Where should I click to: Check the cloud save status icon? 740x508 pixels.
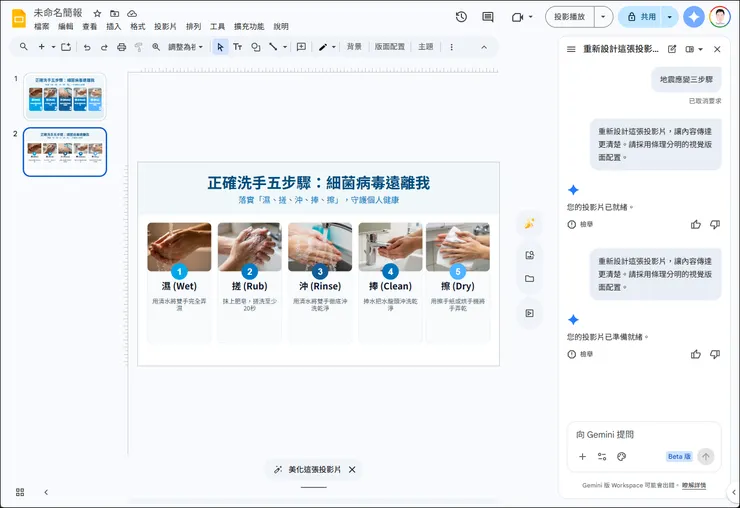(133, 13)
